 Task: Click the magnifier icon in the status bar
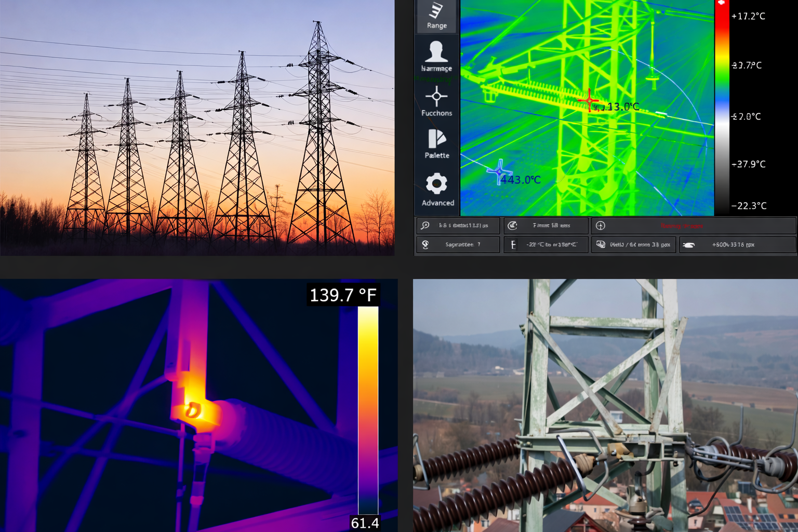(425, 225)
